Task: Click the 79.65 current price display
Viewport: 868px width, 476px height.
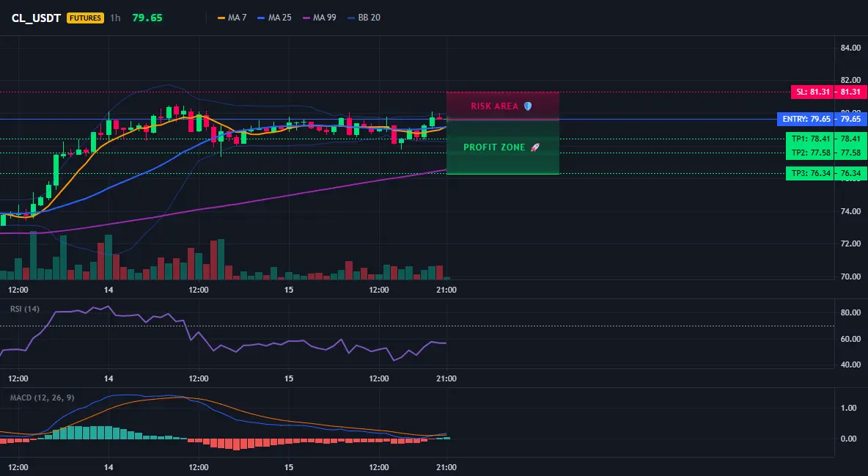Action: pos(147,18)
